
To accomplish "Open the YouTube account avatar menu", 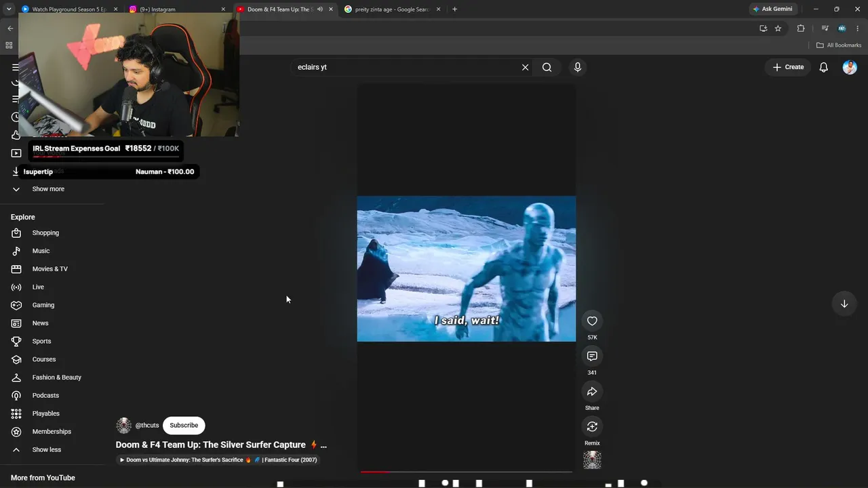I will pos(850,67).
